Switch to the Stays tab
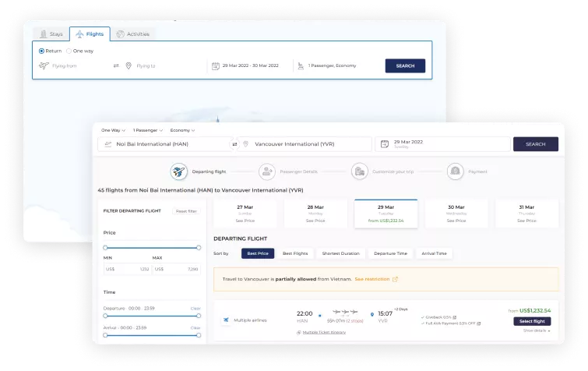 click(51, 34)
